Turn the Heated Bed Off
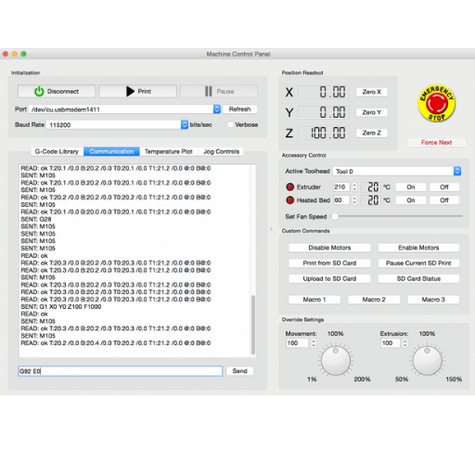Screen dimensions: 475x476 (444, 200)
